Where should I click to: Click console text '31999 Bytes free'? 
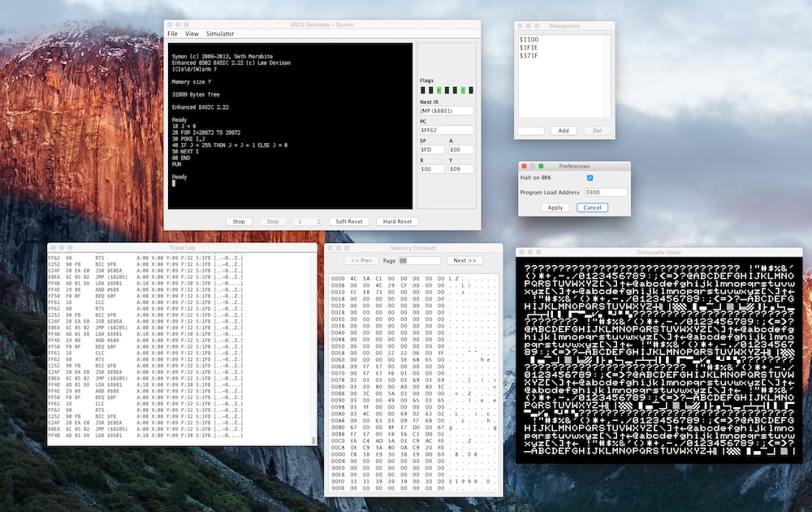[196, 95]
